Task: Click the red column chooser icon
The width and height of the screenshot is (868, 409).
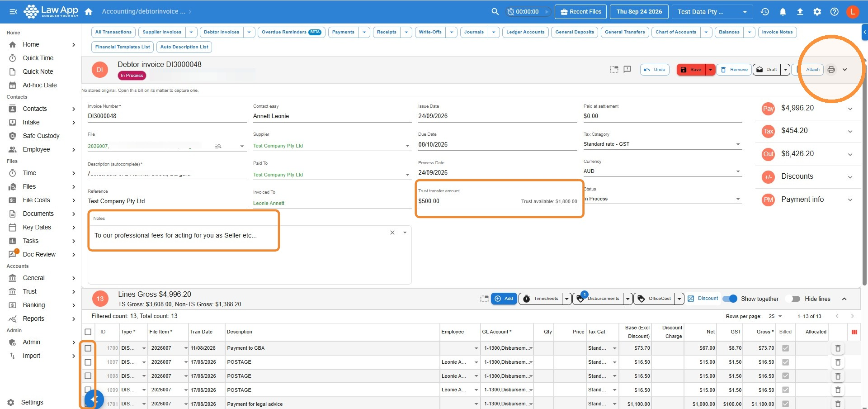Action: click(x=854, y=332)
